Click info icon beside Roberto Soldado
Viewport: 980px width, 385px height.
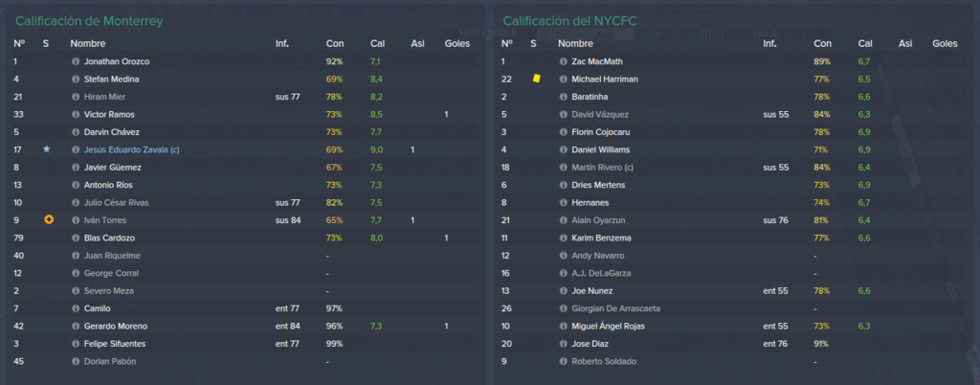564,361
